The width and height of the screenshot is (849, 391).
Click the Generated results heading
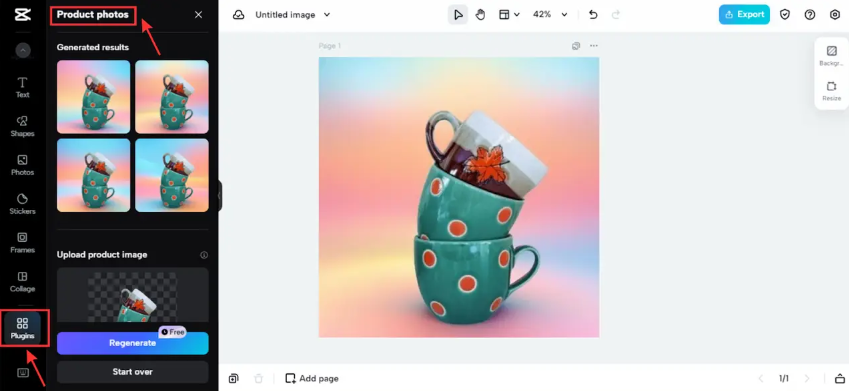[93, 47]
